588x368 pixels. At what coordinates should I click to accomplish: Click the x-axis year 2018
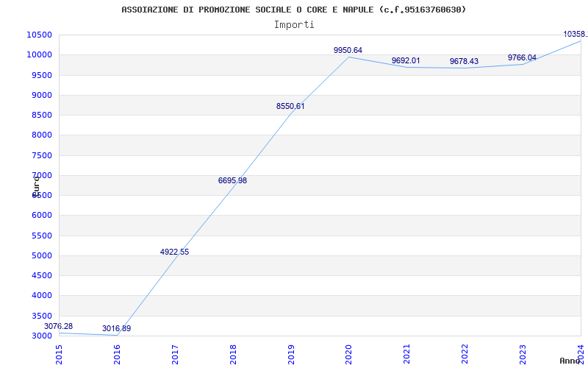pyautogui.click(x=233, y=355)
